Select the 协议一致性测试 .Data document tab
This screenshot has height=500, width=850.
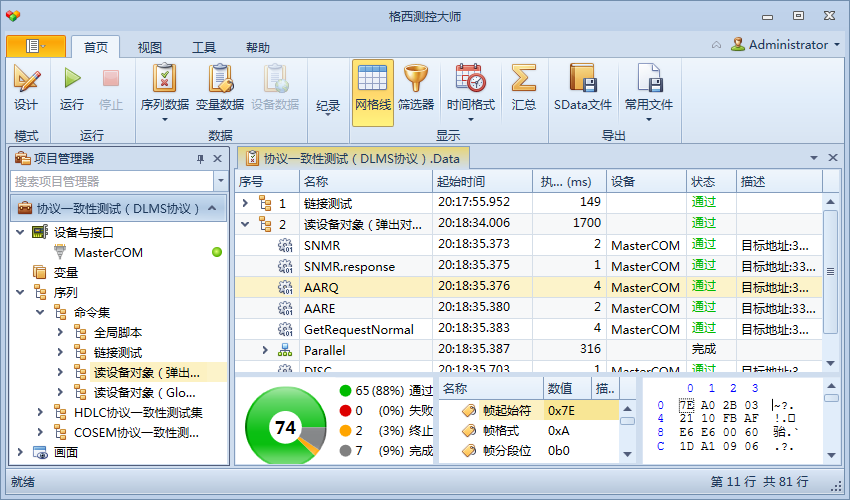click(353, 158)
